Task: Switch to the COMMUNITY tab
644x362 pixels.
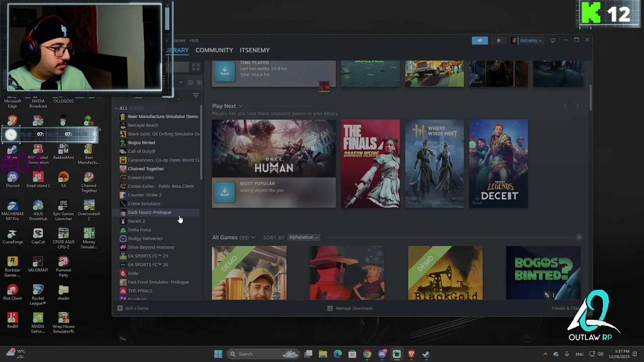Action: [214, 50]
